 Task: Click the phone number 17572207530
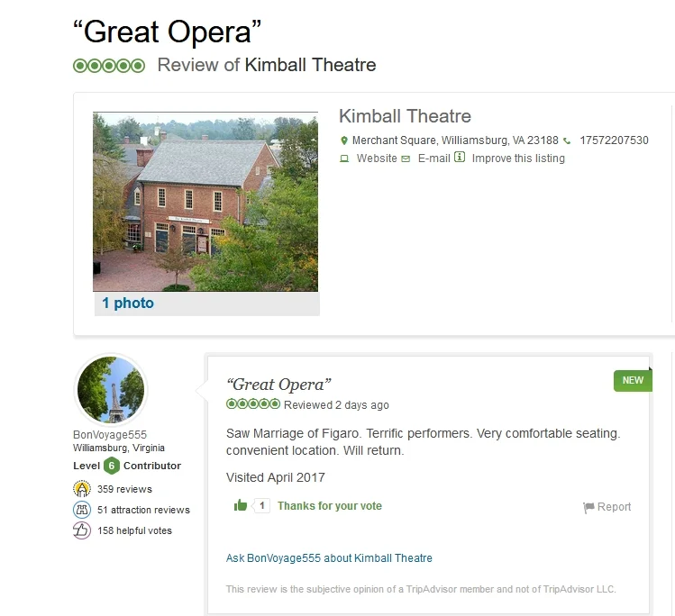tap(614, 140)
